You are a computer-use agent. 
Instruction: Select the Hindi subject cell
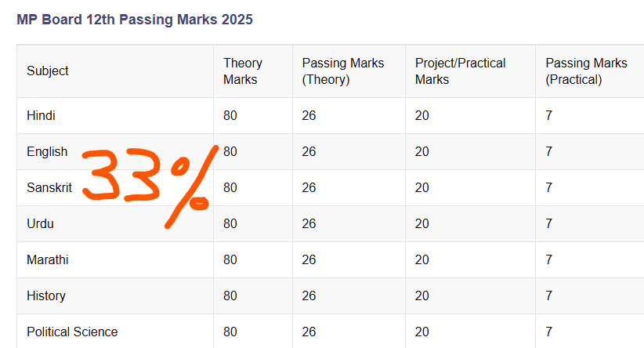41,115
